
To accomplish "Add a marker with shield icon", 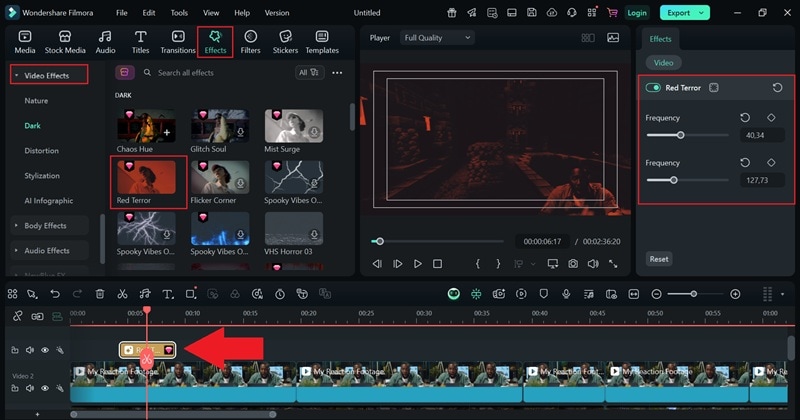I will click(x=543, y=294).
